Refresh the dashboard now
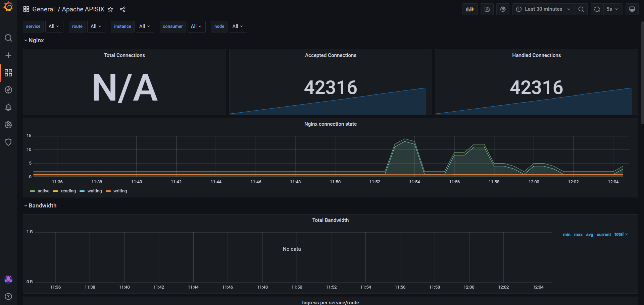Viewport: 644px width, 305px height. (x=597, y=9)
